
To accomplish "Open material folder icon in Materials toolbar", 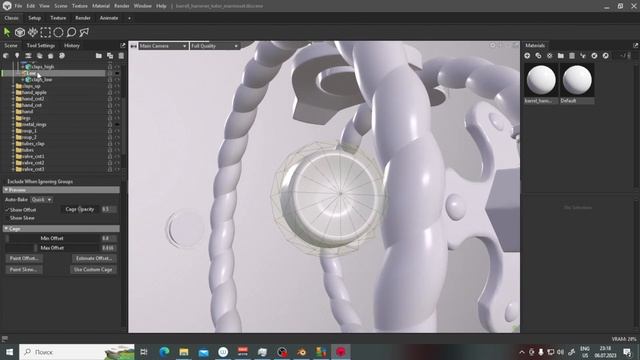I will (x=561, y=56).
